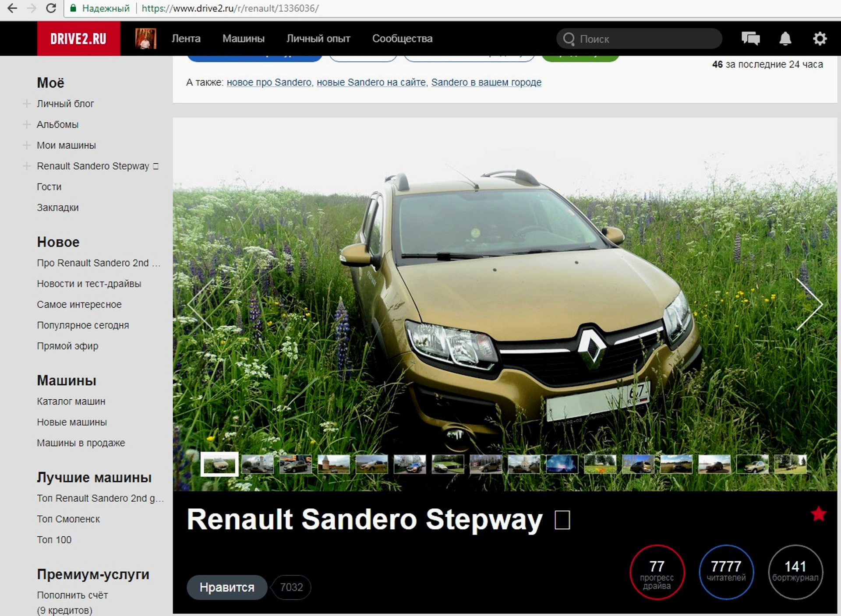The image size is (841, 616).
Task: Open the 77 прогресс драйва circle
Action: pyautogui.click(x=657, y=572)
